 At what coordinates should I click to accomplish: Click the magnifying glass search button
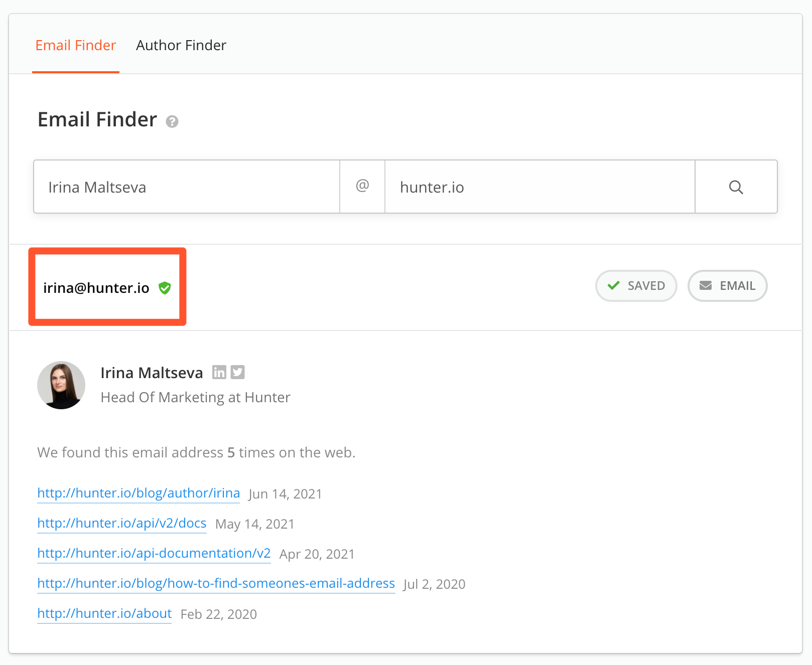coord(736,187)
